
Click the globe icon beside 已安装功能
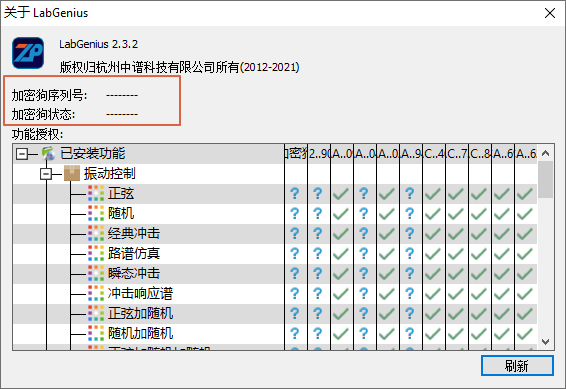click(48, 154)
